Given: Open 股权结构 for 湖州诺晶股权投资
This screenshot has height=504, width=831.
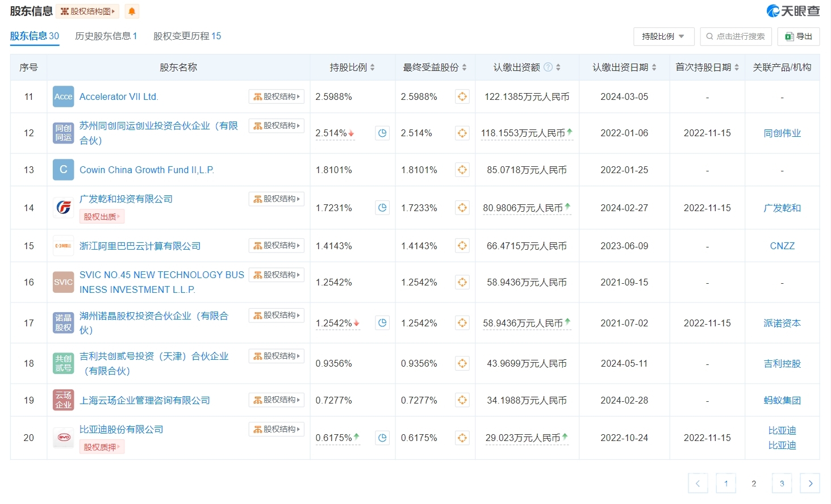Looking at the screenshot, I should [x=277, y=315].
